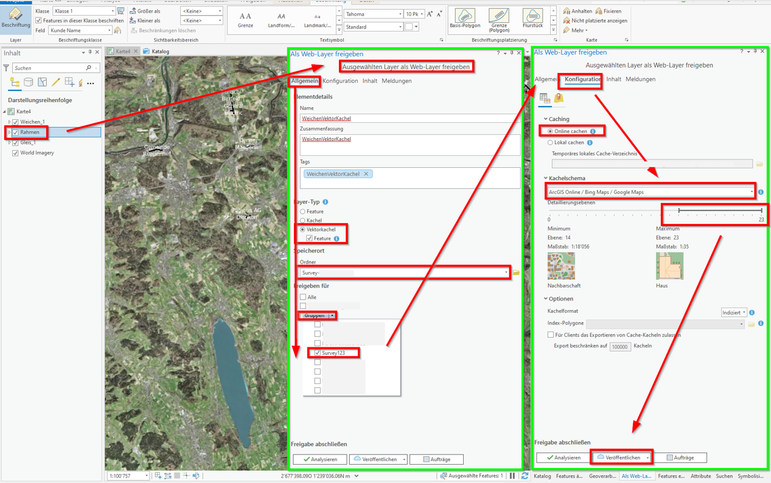This screenshot has height=483, width=771.
Task: Click the Beschriftung layer labeling button
Action: click(x=16, y=18)
